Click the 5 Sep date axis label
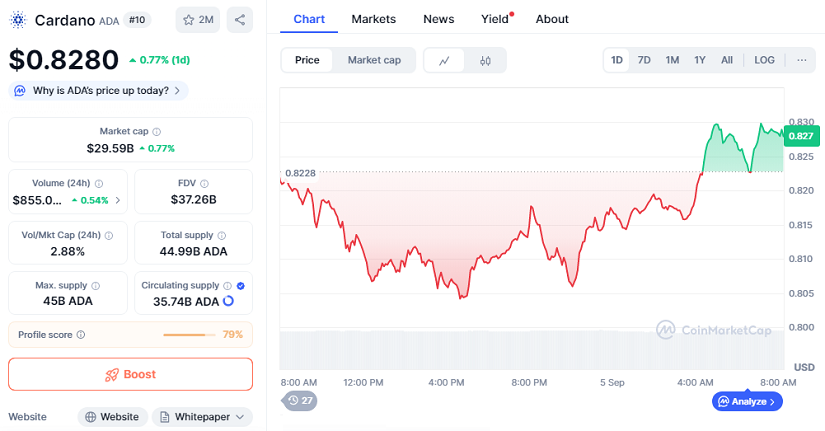Image resolution: width=825 pixels, height=431 pixels. [612, 383]
